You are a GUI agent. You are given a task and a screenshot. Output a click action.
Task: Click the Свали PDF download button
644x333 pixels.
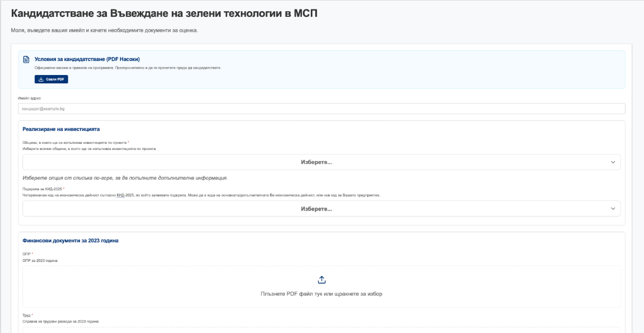click(52, 79)
